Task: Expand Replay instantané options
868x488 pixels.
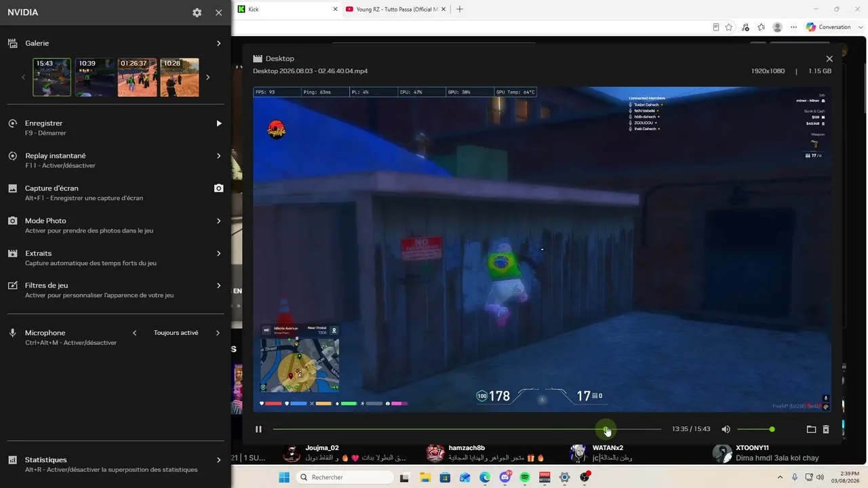Action: point(218,156)
